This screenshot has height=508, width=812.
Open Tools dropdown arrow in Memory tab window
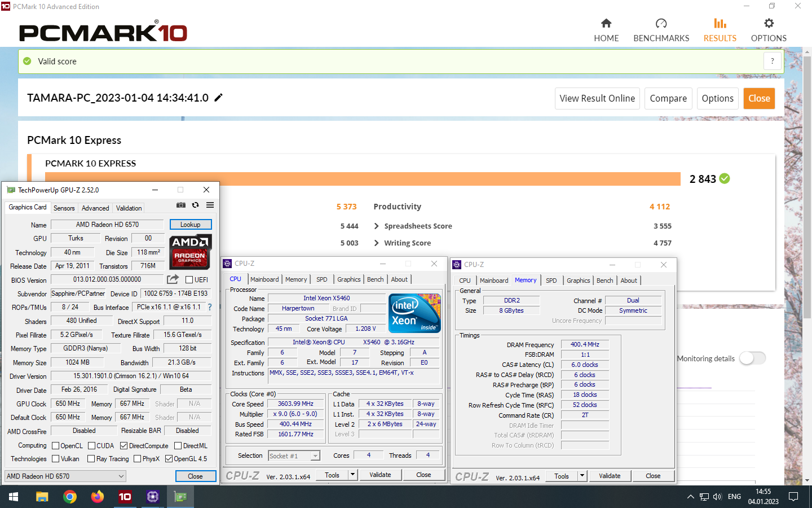tap(582, 476)
